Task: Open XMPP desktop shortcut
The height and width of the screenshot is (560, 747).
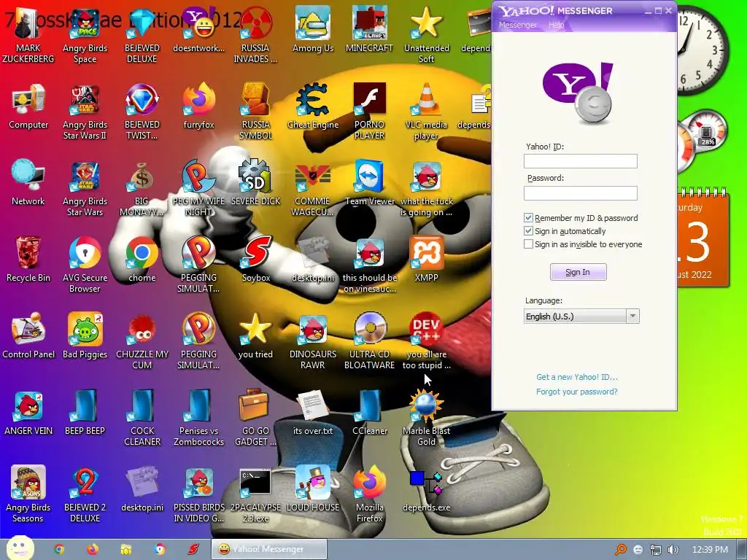Action: click(426, 260)
